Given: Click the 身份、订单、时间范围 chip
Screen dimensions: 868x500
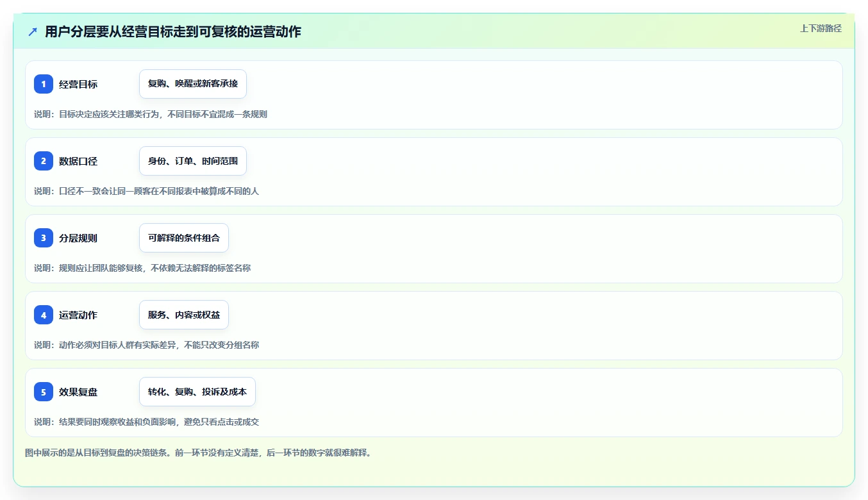Looking at the screenshot, I should 193,161.
